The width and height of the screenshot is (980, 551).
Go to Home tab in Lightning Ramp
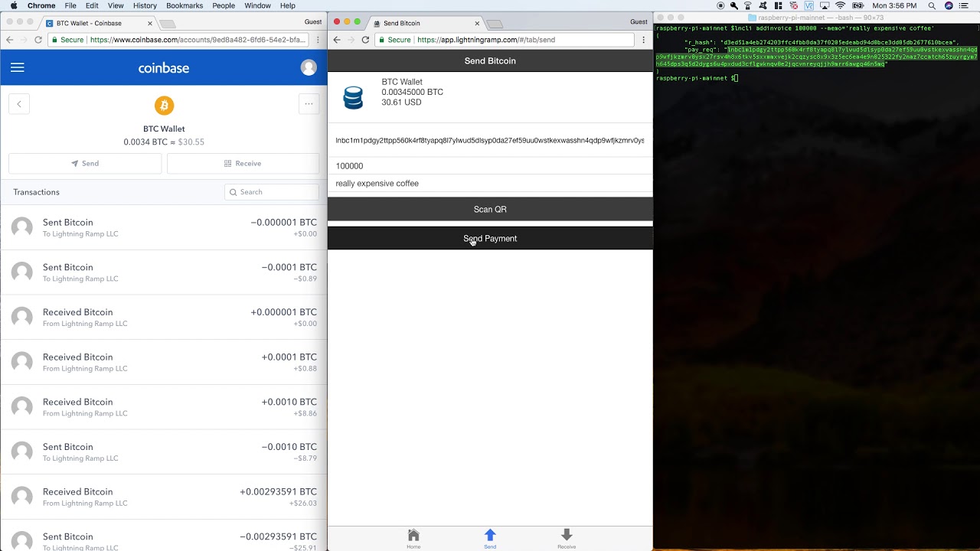[x=413, y=538]
